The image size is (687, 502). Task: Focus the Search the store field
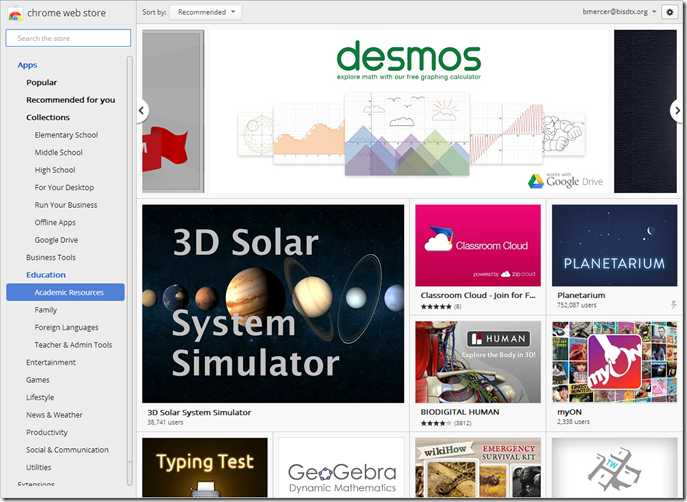68,38
